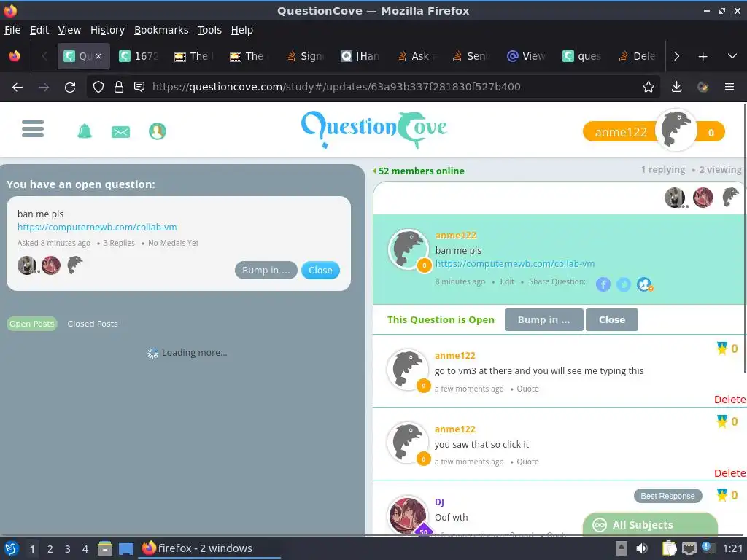Edit the question
The image size is (747, 560).
pyautogui.click(x=507, y=281)
